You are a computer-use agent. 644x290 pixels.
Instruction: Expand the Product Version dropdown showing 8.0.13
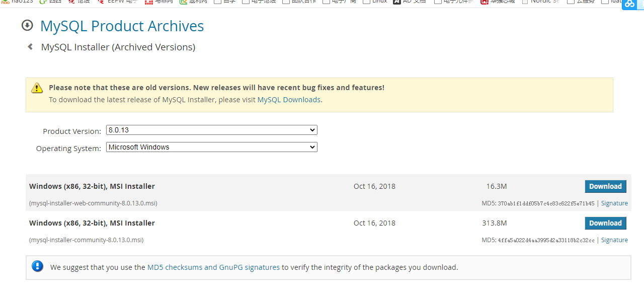(x=211, y=130)
